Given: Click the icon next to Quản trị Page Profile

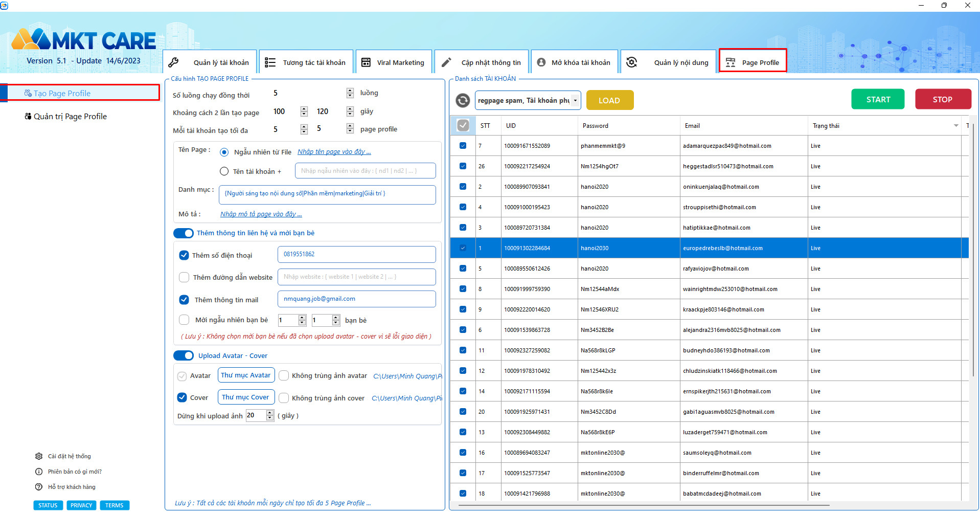Looking at the screenshot, I should (28, 116).
